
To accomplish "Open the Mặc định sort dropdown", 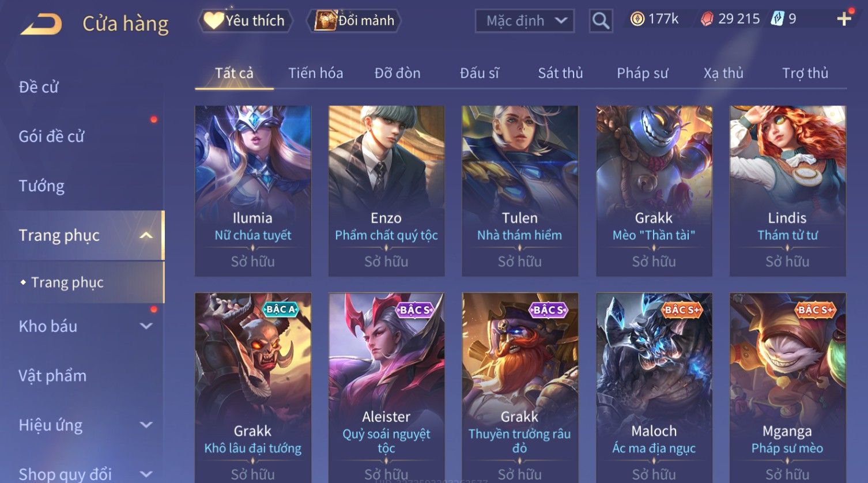I will tap(524, 21).
